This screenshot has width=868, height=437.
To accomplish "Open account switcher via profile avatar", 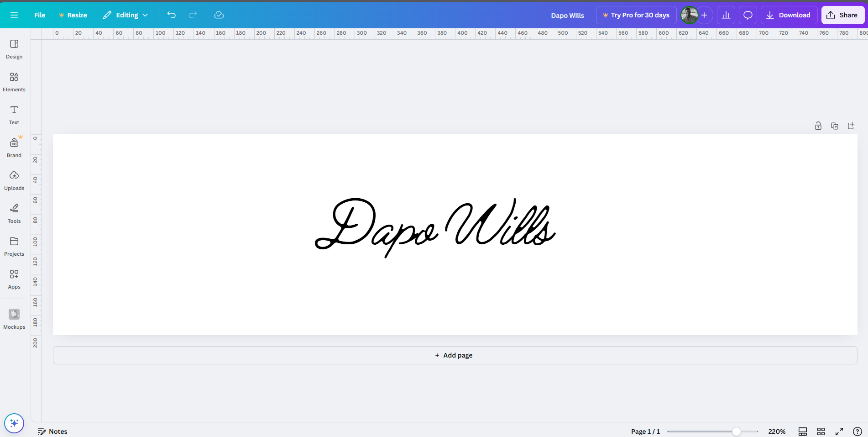I will [x=689, y=15].
